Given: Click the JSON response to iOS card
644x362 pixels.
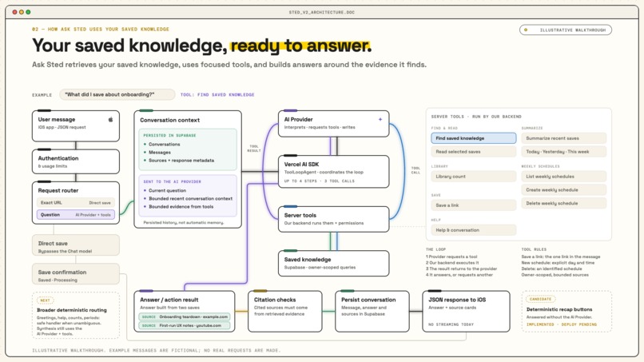Looking at the screenshot, I should tap(466, 311).
